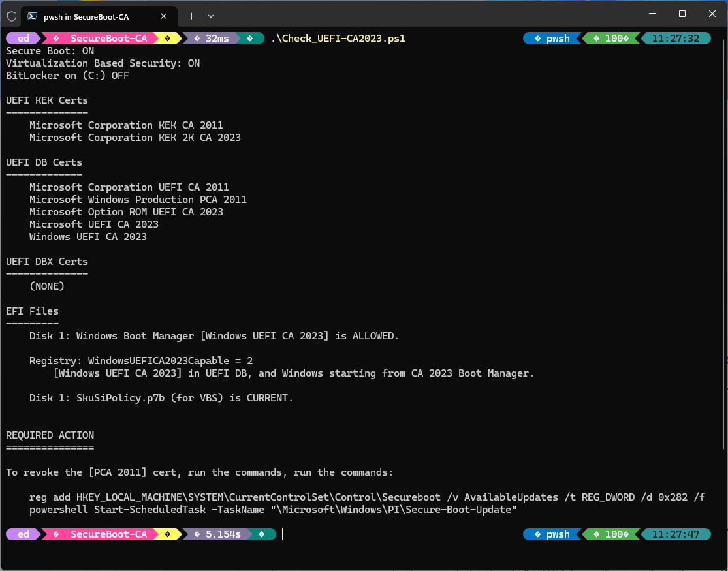The width and height of the screenshot is (728, 571).
Task: Click the reg add command line text
Action: pos(366,497)
